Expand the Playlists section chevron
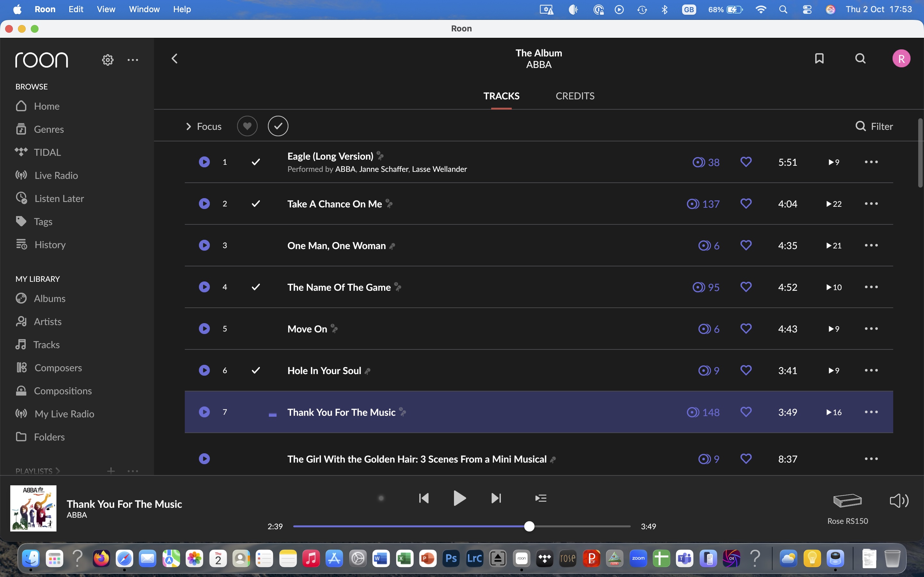 tap(58, 471)
